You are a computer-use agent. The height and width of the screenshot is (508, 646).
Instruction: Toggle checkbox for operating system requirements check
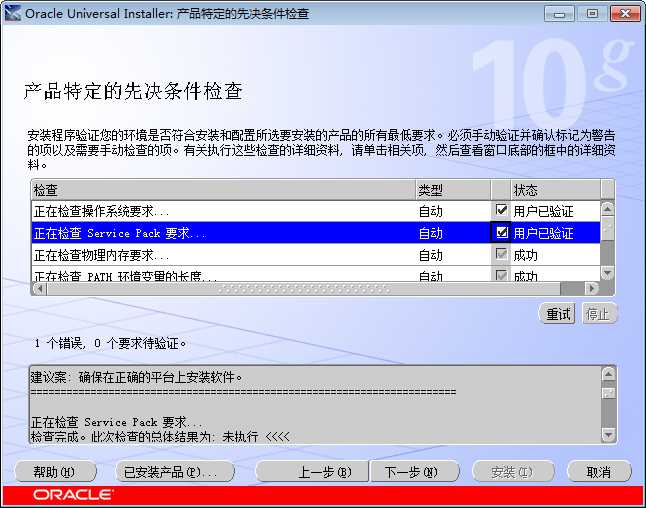501,210
